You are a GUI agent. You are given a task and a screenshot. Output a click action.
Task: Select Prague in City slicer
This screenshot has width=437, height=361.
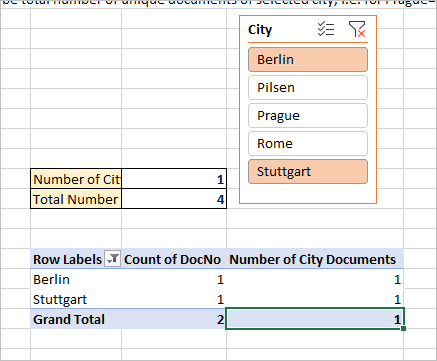[x=308, y=116]
